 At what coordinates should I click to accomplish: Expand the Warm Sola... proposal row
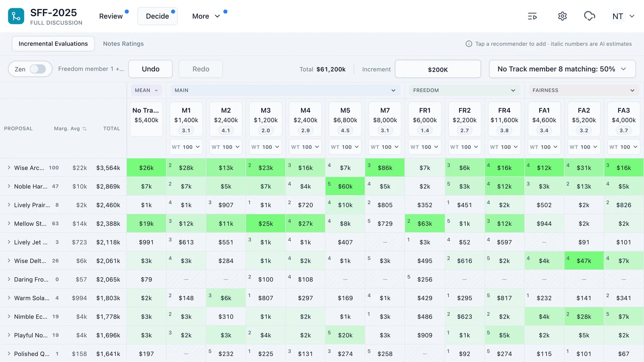[9, 298]
